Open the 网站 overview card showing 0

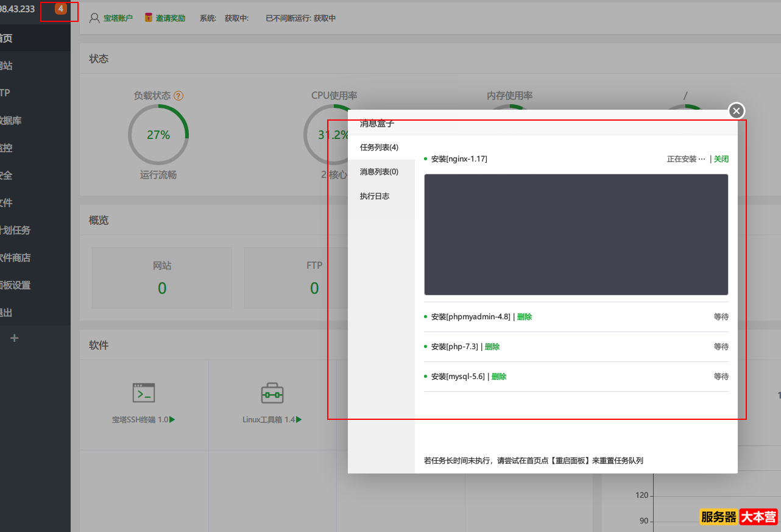[162, 278]
